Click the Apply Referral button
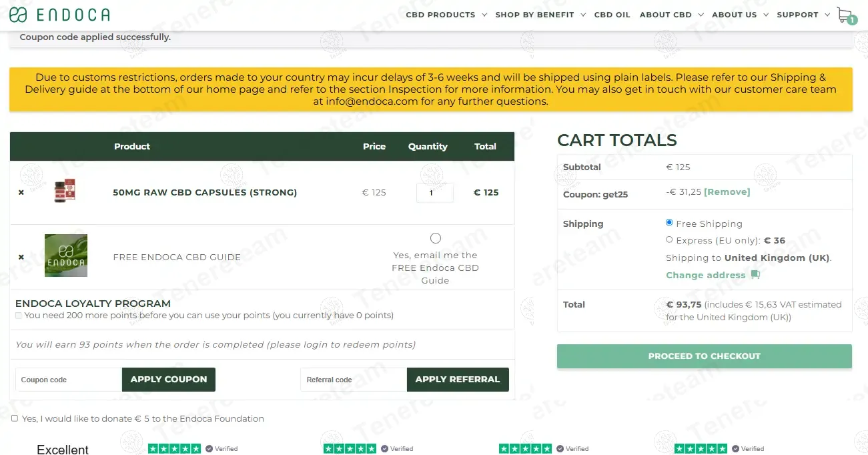 tap(458, 379)
